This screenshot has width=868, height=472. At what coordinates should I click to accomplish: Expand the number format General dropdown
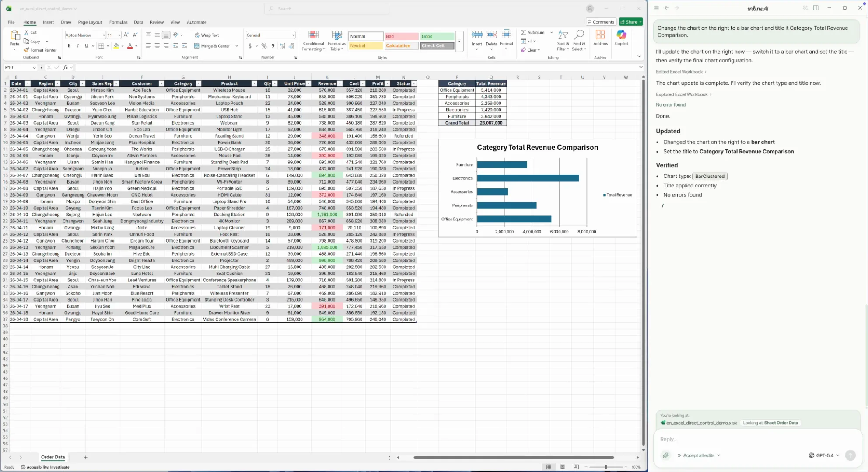[x=293, y=35]
